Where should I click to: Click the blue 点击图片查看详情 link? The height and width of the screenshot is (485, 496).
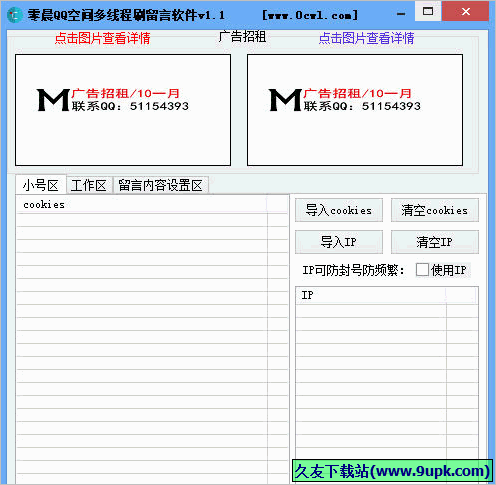click(366, 38)
